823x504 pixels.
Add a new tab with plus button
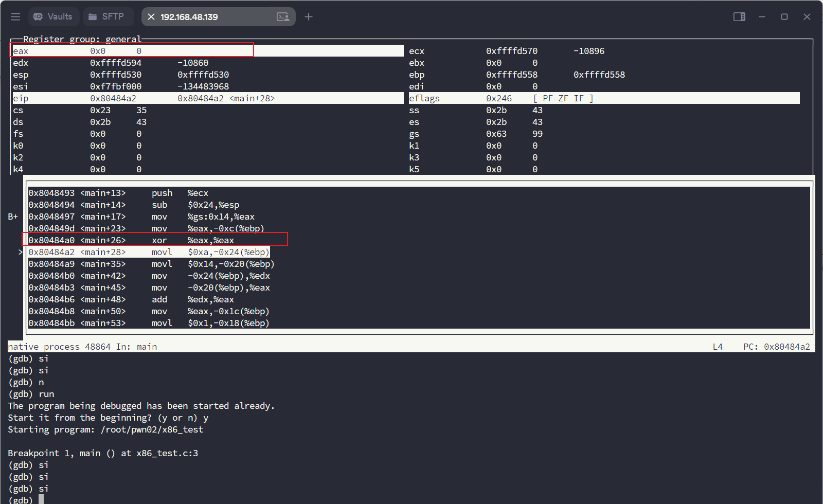tap(309, 17)
